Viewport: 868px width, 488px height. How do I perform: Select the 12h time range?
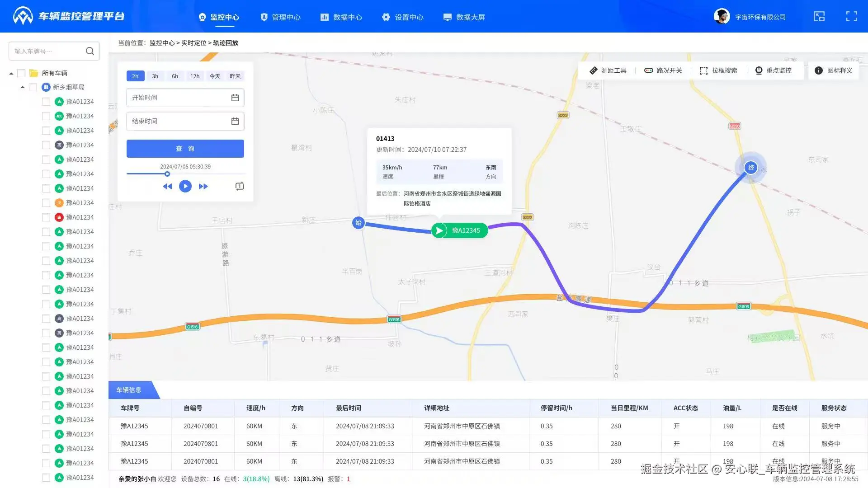coord(195,76)
